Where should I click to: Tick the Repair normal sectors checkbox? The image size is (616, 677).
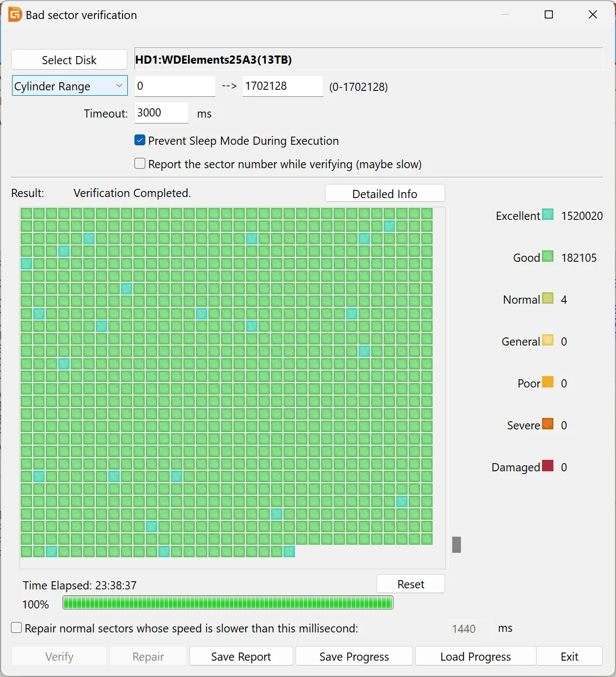17,628
